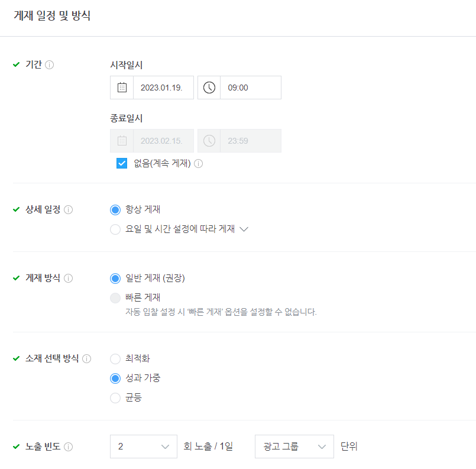
Task: Open the 광고 그룹 unit dropdown
Action: (294, 447)
